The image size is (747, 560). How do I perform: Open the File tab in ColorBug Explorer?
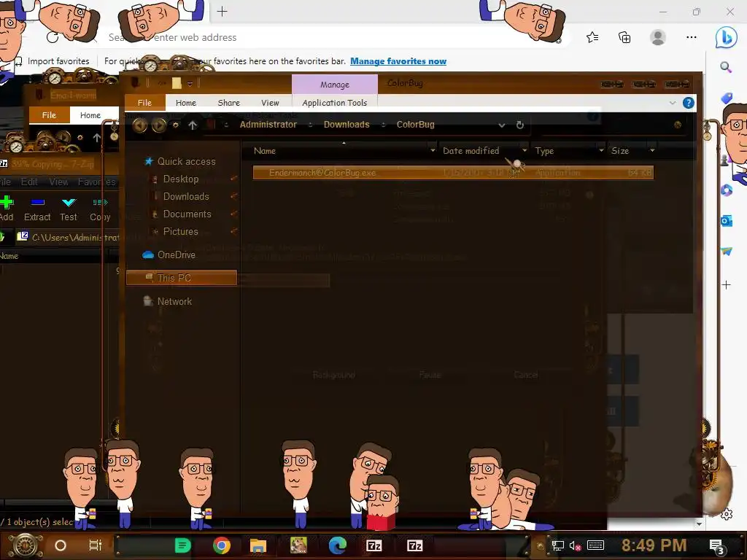tap(145, 103)
